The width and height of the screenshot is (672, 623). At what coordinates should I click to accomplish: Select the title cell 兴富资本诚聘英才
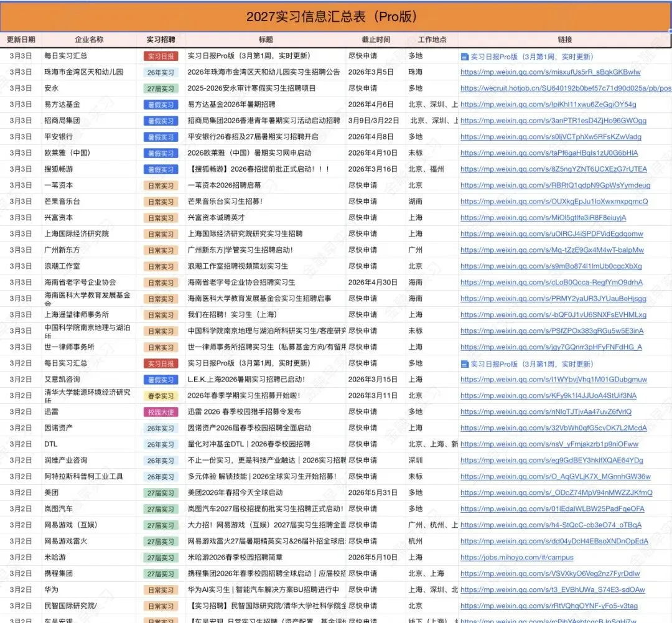click(x=265, y=218)
